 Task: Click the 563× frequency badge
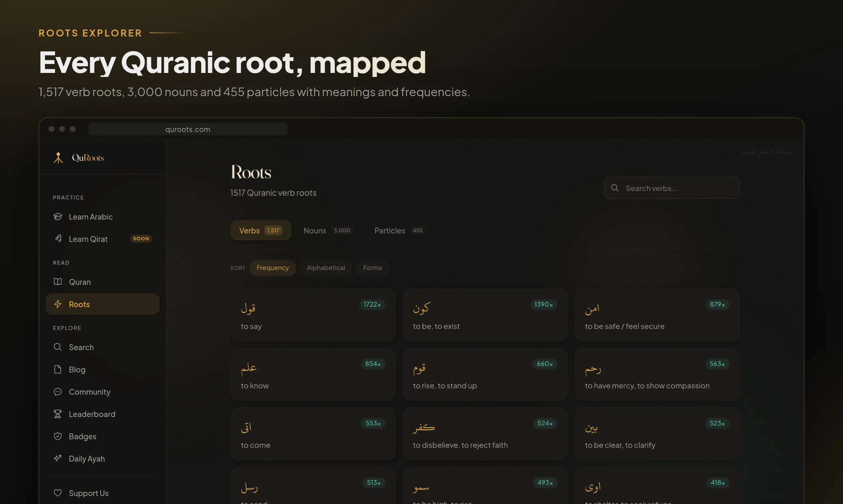[717, 364]
